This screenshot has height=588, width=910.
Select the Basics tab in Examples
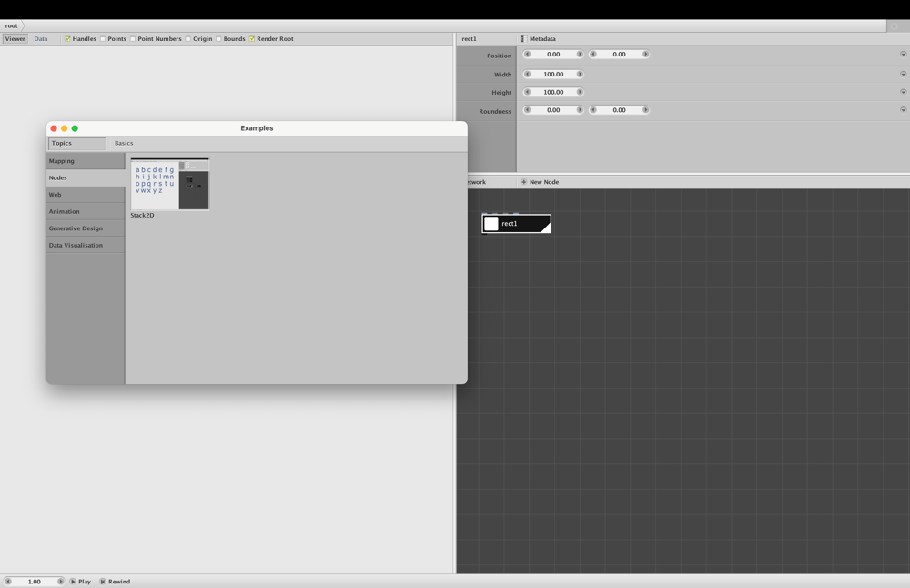tap(124, 144)
